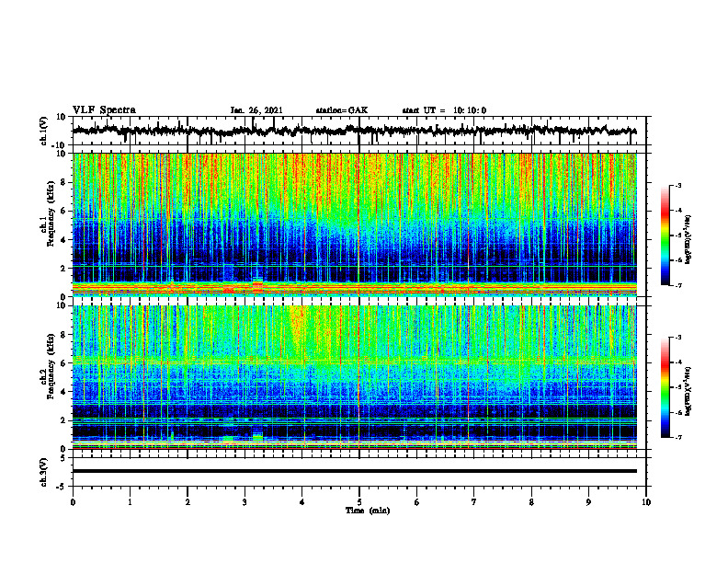Click time axis tick label "6"
728x563 pixels.
[417, 502]
